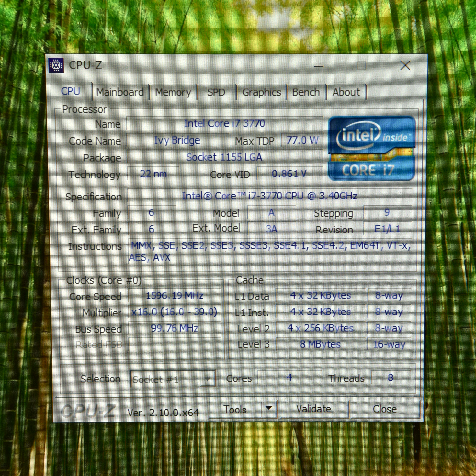Click the 'Processor' group label

click(84, 109)
